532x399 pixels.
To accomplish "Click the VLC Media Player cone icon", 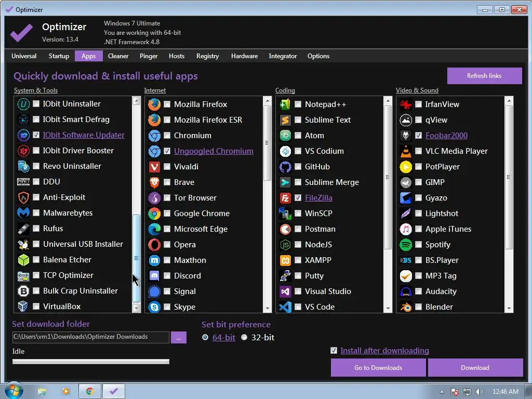I will pyautogui.click(x=406, y=151).
